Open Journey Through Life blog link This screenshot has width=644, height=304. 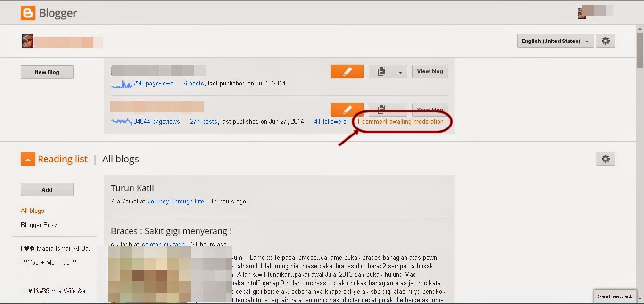point(176,202)
